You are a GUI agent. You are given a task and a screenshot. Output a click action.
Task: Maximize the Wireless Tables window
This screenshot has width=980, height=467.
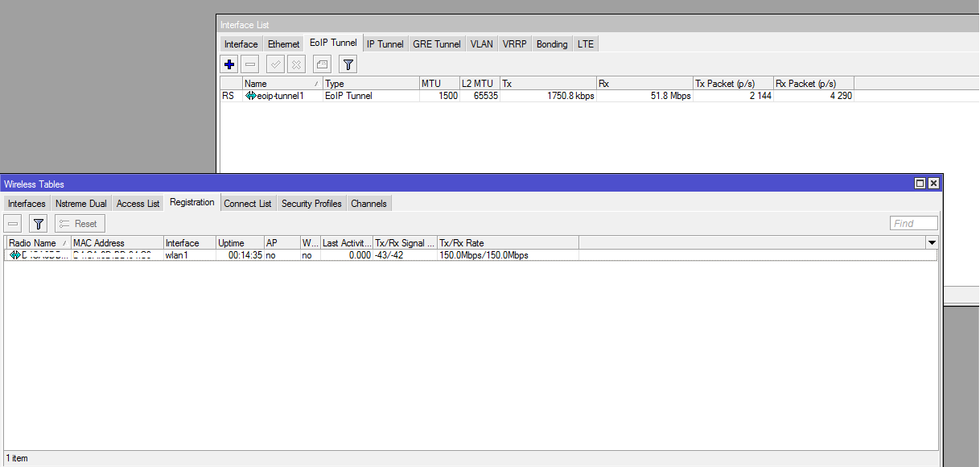point(920,184)
